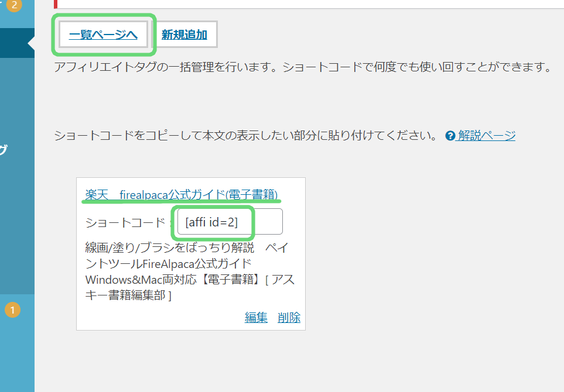Image resolution: width=564 pixels, height=392 pixels.
Task: Click the description text 線画/塗り/ブラシをばっちり解説
Action: click(170, 247)
